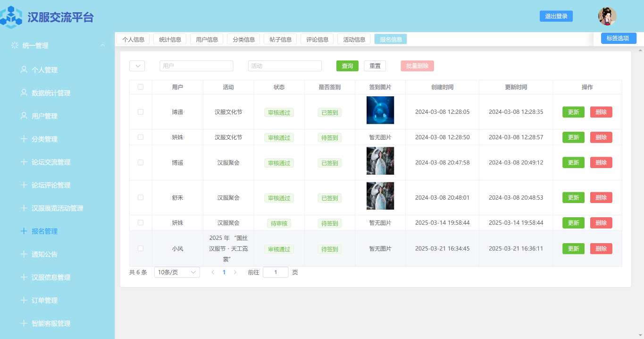The width and height of the screenshot is (644, 339).
Task: Click the 重置 button
Action: click(x=375, y=66)
